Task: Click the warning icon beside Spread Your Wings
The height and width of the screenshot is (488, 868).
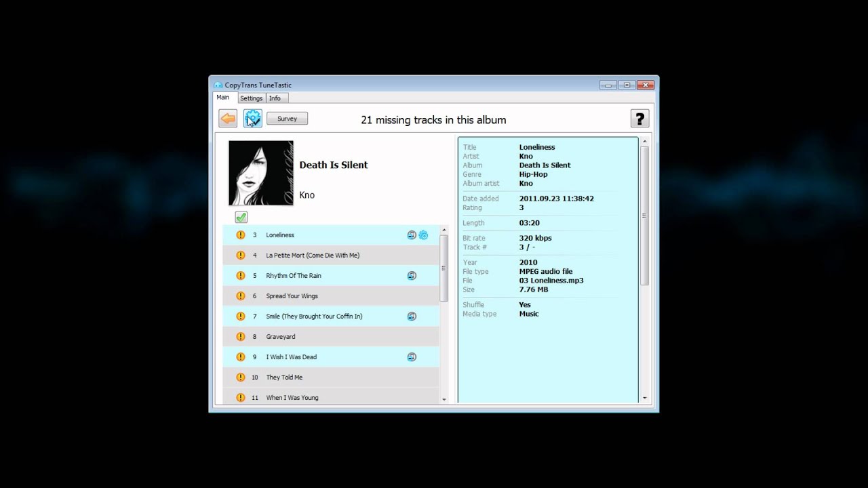Action: (241, 296)
